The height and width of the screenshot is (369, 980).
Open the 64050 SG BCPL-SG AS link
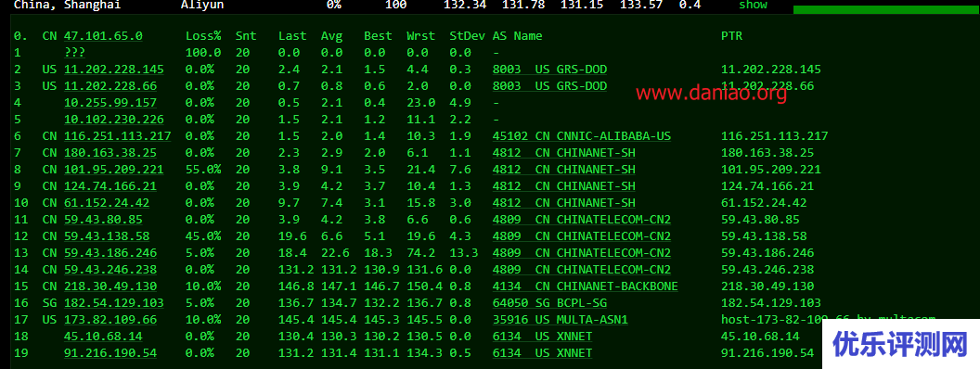(x=549, y=303)
